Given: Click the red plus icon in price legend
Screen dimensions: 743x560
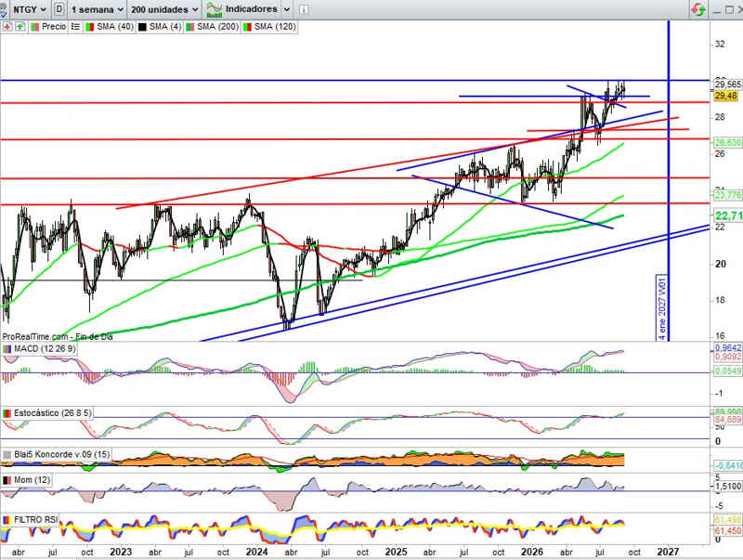Looking at the screenshot, I should (7, 27).
